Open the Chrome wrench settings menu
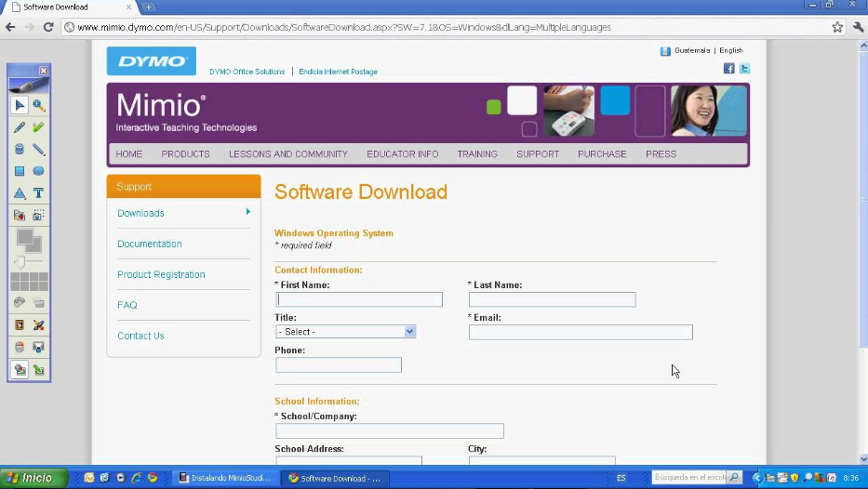Viewport: 868px width, 489px height. (x=858, y=27)
